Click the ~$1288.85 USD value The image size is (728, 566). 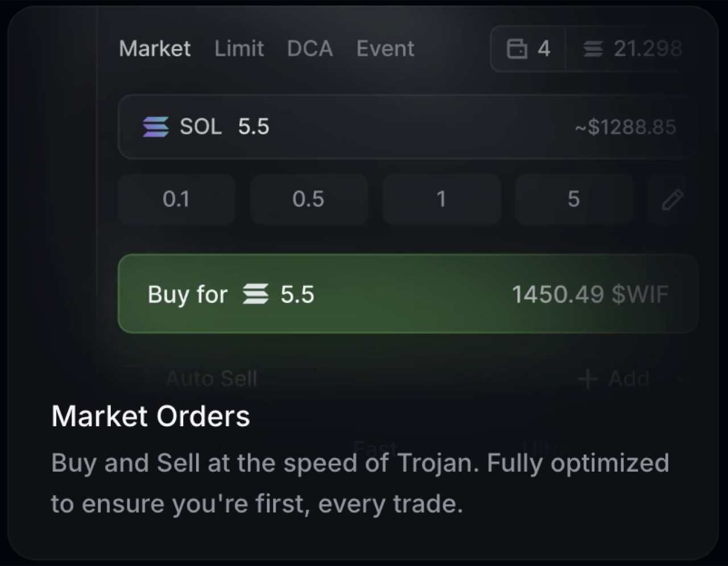(x=625, y=127)
